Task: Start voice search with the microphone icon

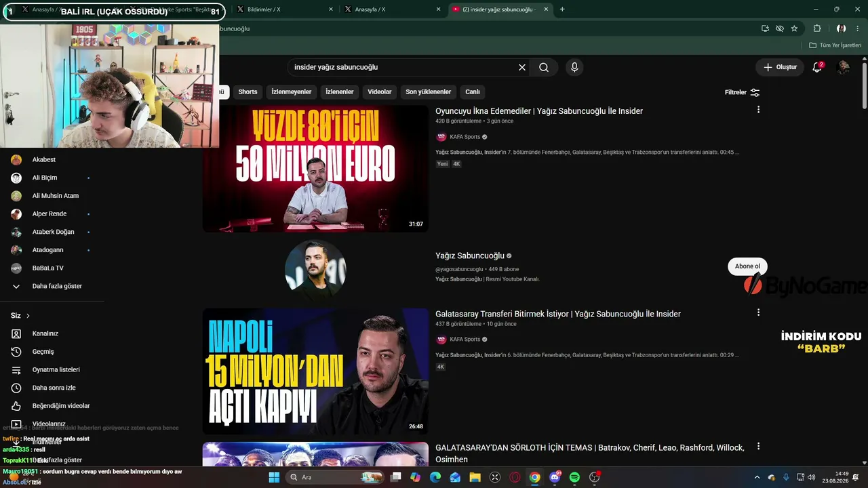Action: 574,67
